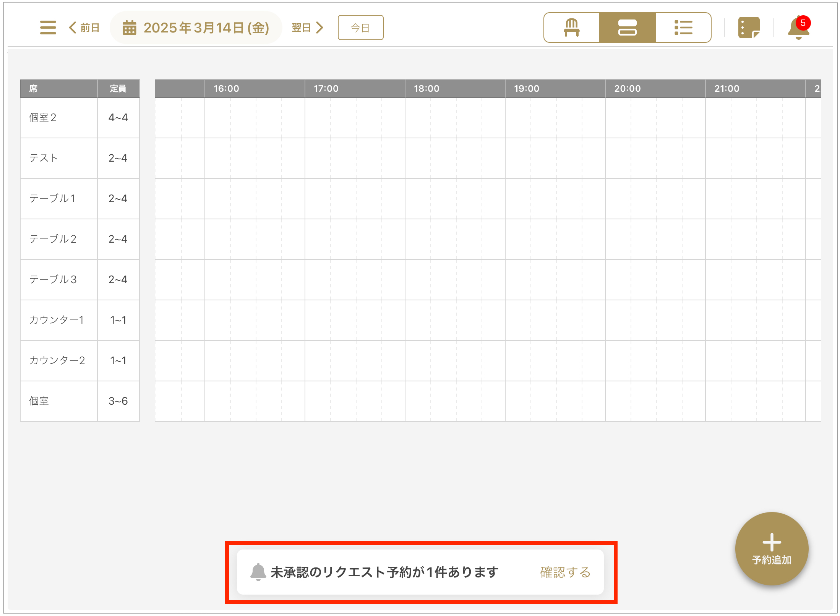This screenshot has width=840, height=616.
Task: Click the 席 column header
Action: [x=34, y=89]
